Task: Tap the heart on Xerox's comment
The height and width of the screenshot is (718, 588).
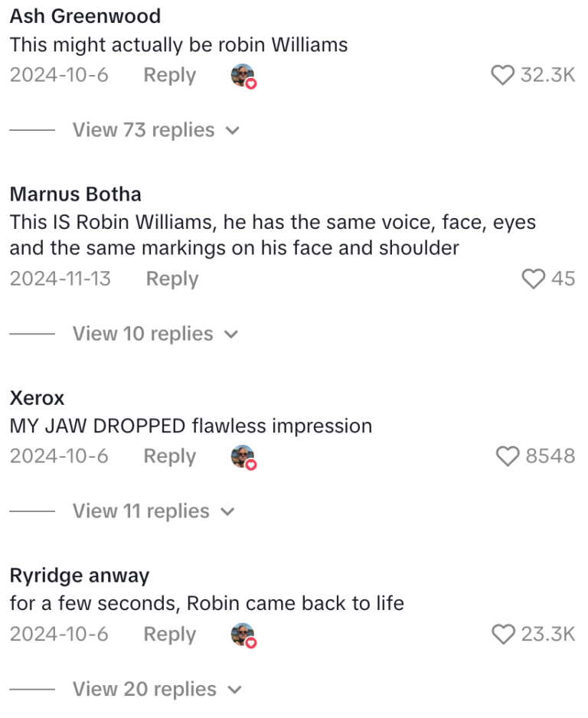Action: 508,456
